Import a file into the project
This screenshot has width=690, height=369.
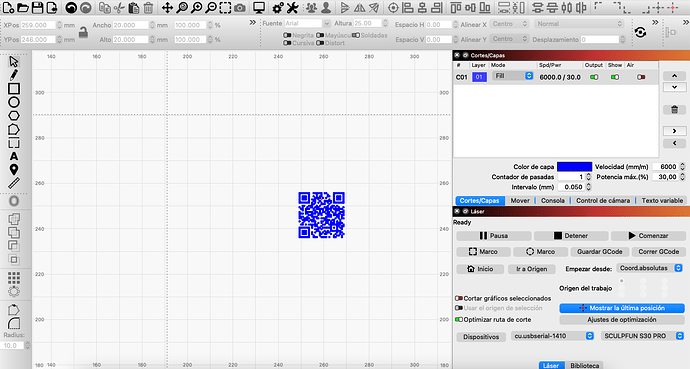[52, 7]
